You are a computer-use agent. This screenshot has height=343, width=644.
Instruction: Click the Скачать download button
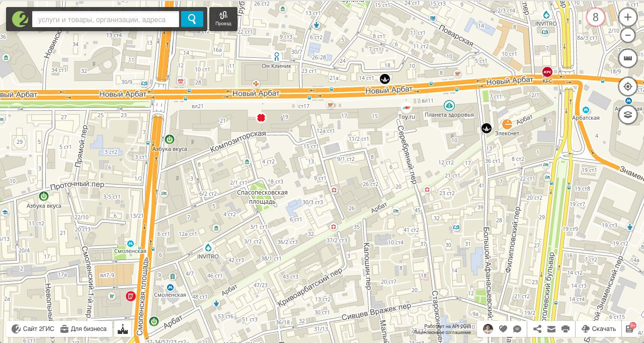click(598, 329)
